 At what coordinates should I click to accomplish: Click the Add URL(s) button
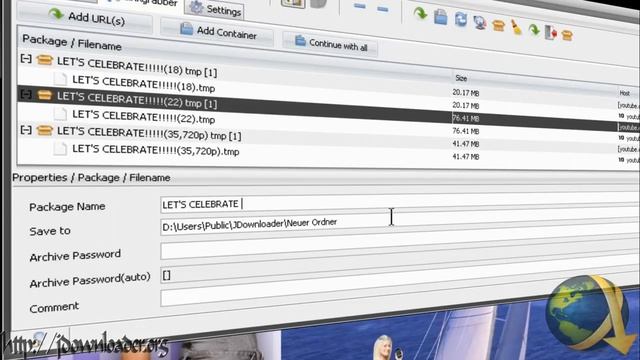tap(85, 18)
